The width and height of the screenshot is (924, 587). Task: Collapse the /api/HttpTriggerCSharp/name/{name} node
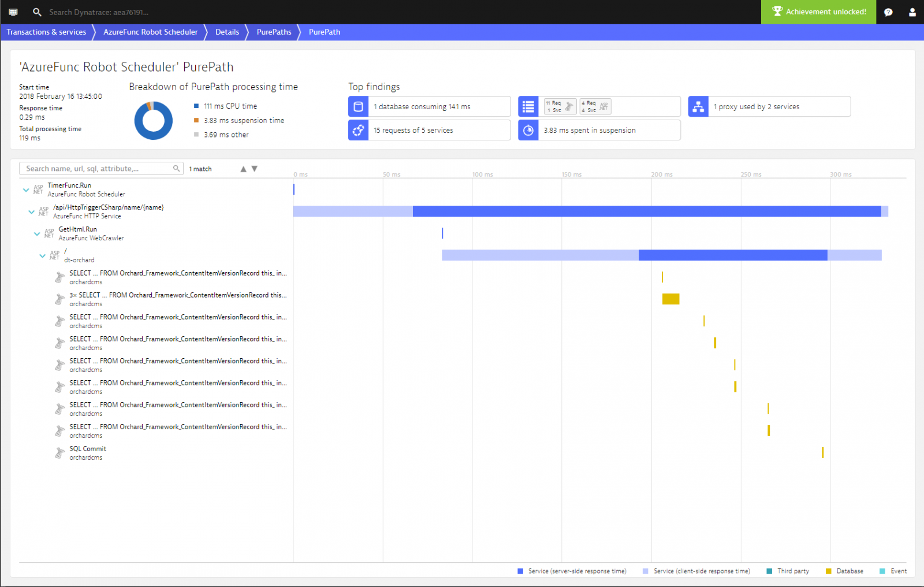[x=31, y=211]
